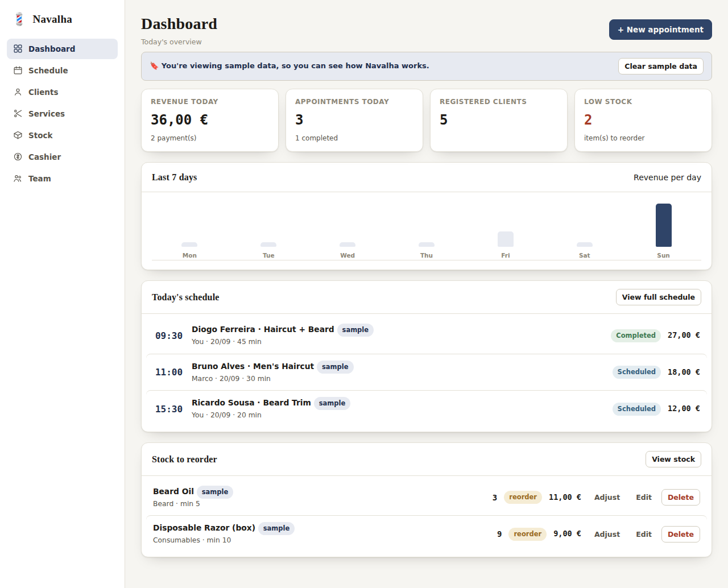Click reorder badge on Beard Oil row

[523, 497]
